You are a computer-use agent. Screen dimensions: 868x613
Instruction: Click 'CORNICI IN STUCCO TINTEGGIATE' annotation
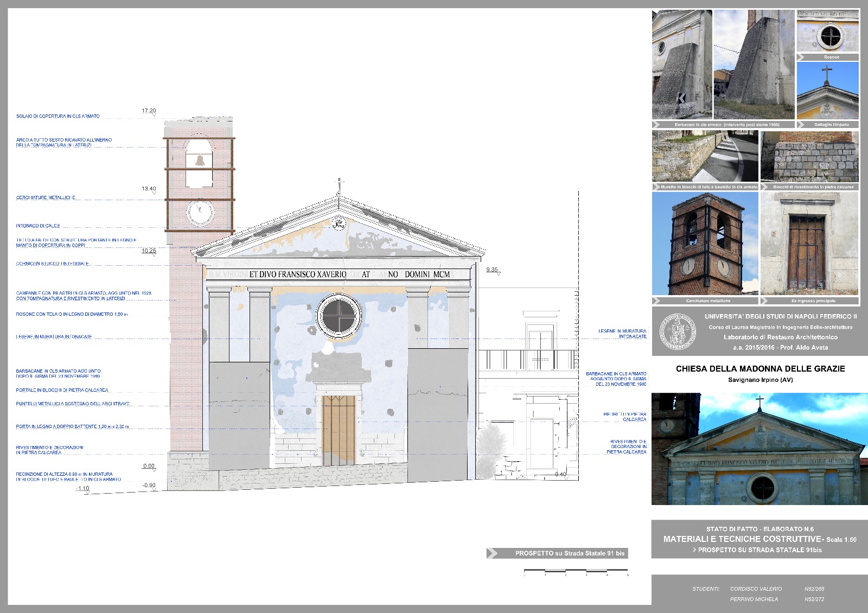click(53, 264)
